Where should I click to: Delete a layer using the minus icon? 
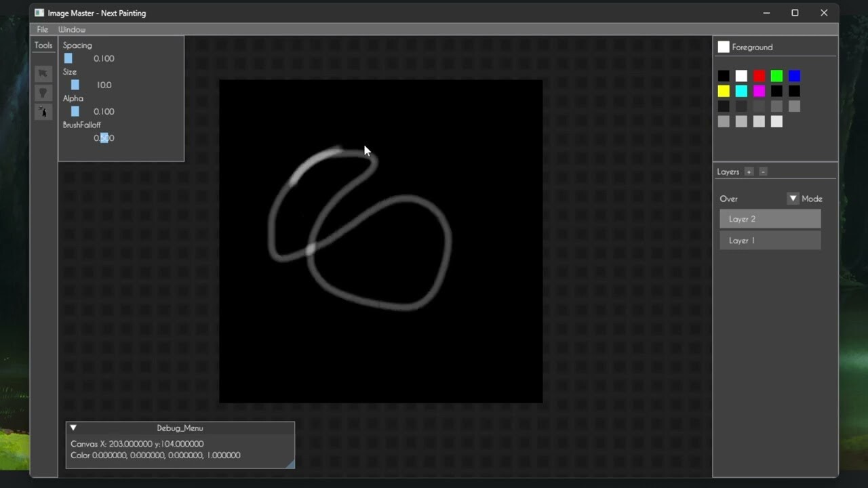(763, 171)
